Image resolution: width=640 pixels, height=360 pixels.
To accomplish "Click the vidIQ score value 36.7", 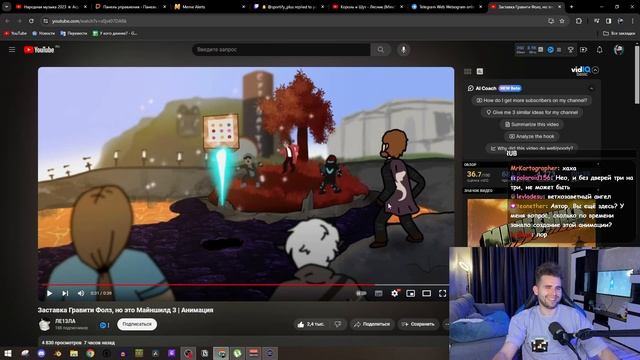I will (474, 174).
